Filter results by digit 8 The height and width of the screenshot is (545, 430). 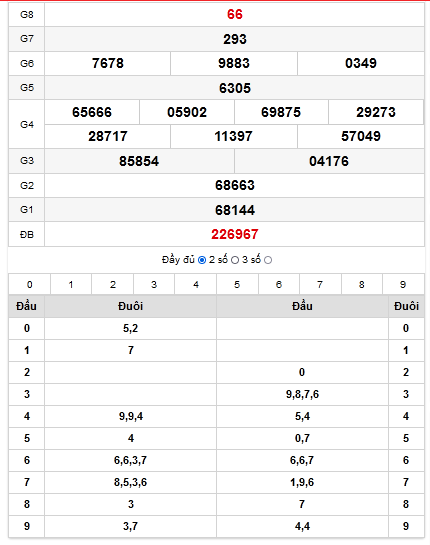362,285
